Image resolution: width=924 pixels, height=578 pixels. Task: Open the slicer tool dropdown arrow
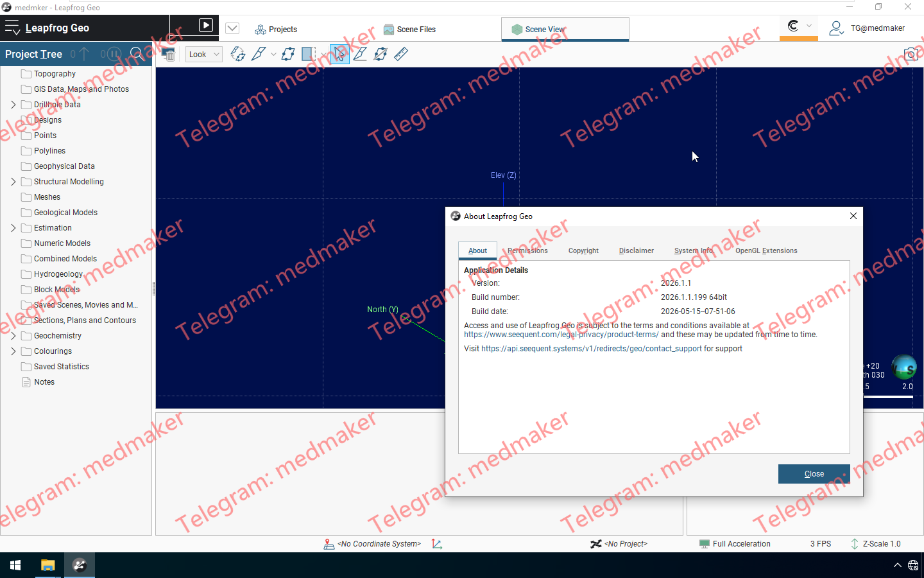click(x=273, y=55)
